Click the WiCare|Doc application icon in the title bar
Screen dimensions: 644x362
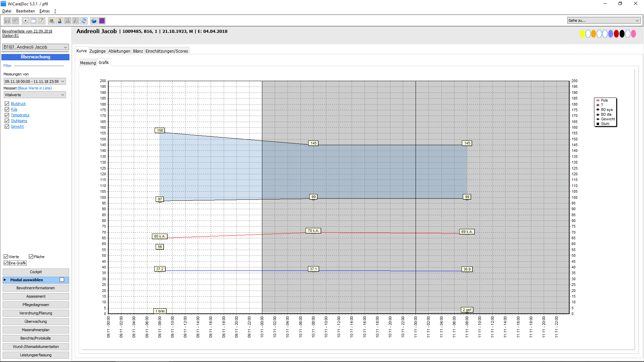[x=3, y=4]
